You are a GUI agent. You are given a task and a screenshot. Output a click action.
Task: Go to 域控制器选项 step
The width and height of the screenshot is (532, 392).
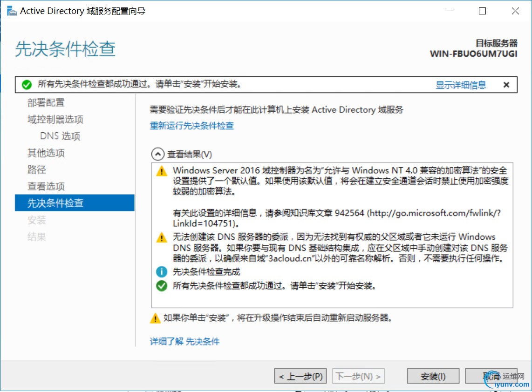click(55, 119)
